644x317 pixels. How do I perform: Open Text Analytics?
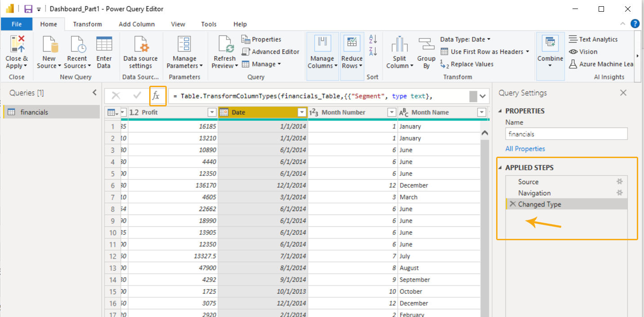[593, 40]
